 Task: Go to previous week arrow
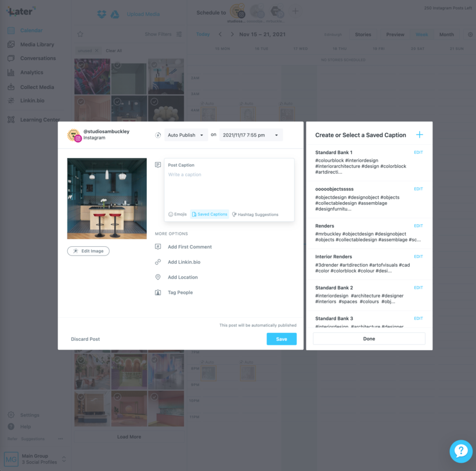pos(220,34)
